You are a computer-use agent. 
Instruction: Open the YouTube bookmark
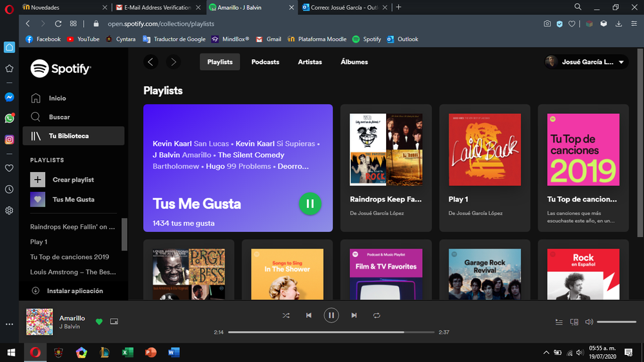(x=83, y=39)
